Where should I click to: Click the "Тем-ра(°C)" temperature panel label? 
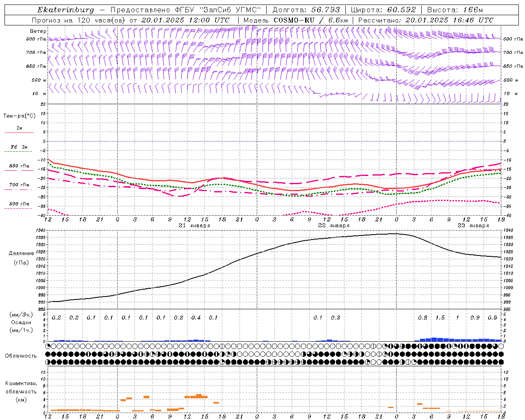tap(19, 116)
